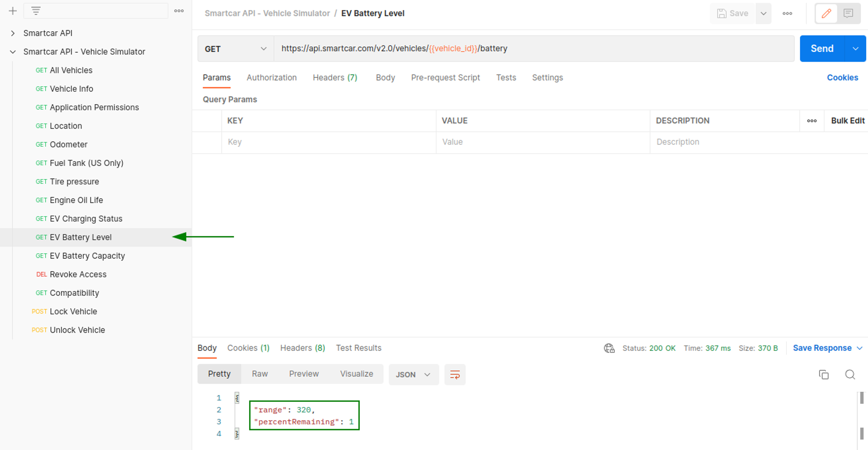Open the Application Permissions request
This screenshot has width=868, height=450.
tap(94, 108)
